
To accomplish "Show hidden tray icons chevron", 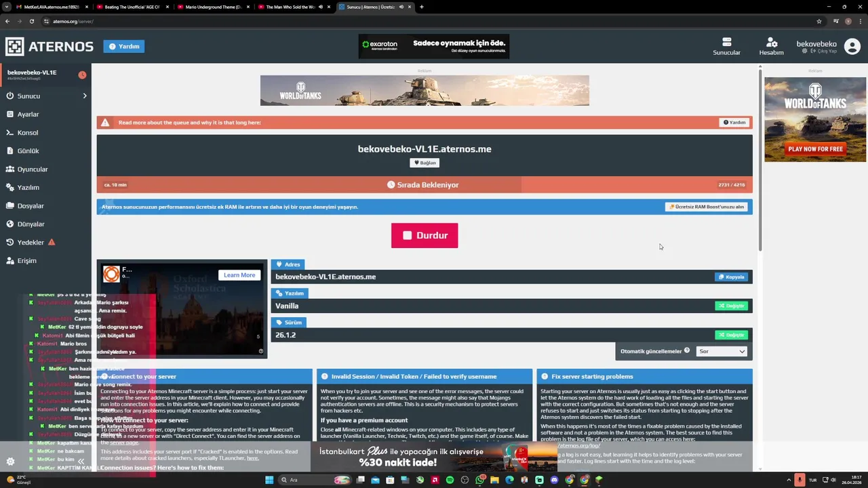I will (x=789, y=480).
